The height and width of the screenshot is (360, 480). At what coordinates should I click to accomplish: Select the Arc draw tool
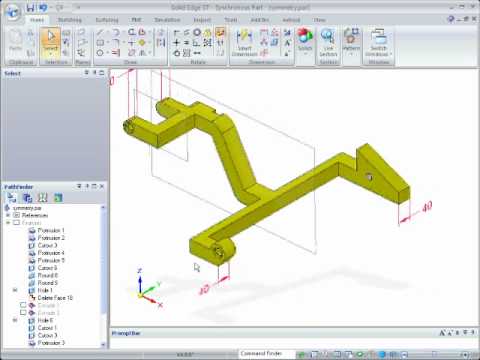tap(116, 32)
